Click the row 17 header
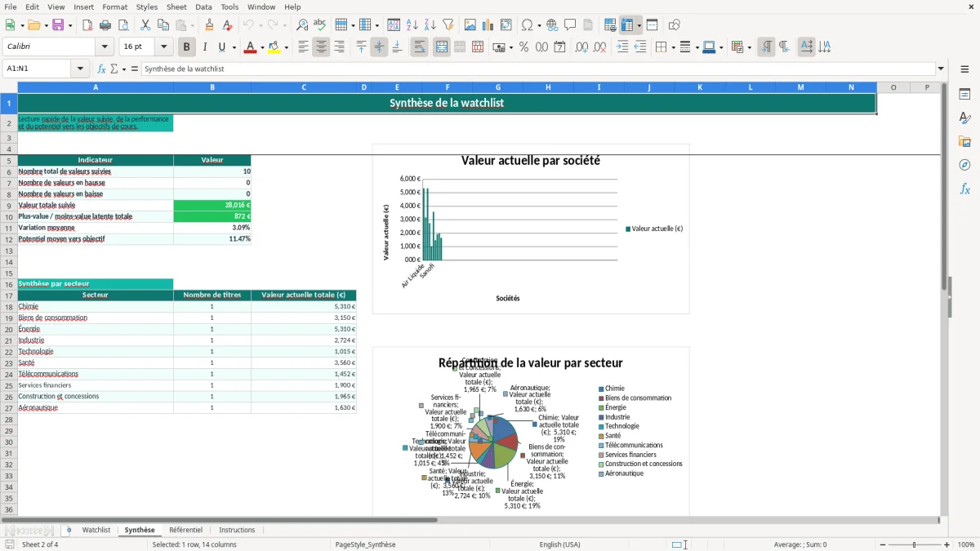 tap(8, 295)
